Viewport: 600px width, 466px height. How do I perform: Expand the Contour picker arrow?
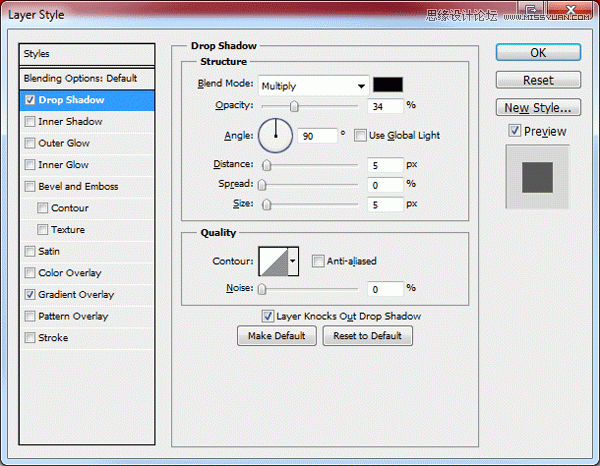(293, 262)
